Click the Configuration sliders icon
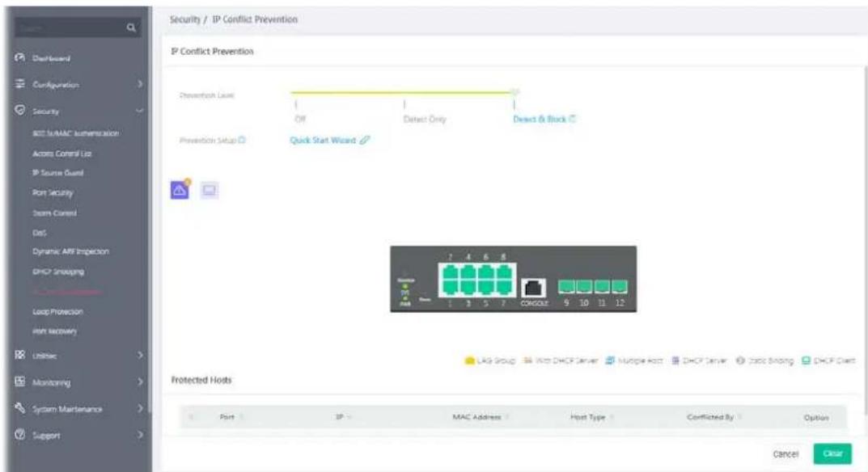The width and height of the screenshot is (868, 472). click(20, 84)
